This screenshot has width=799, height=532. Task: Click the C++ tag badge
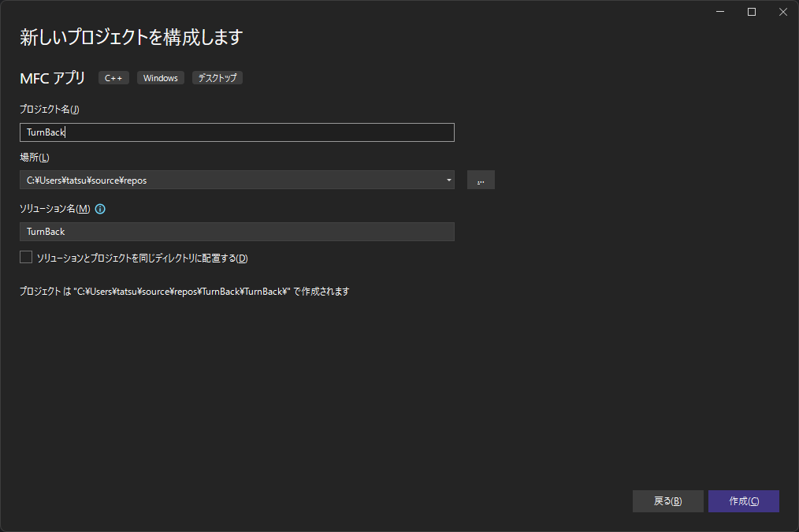tap(113, 78)
